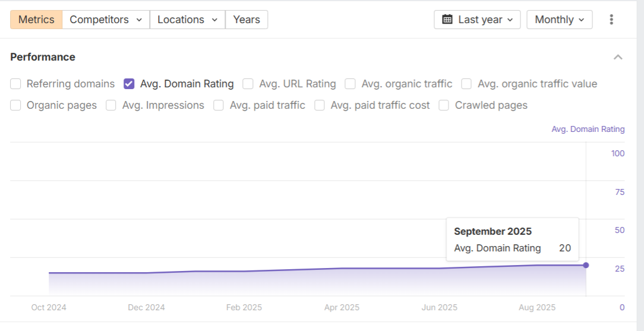Expand the Monthly interval dropdown
Image resolution: width=644 pixels, height=331 pixels.
[x=559, y=20]
